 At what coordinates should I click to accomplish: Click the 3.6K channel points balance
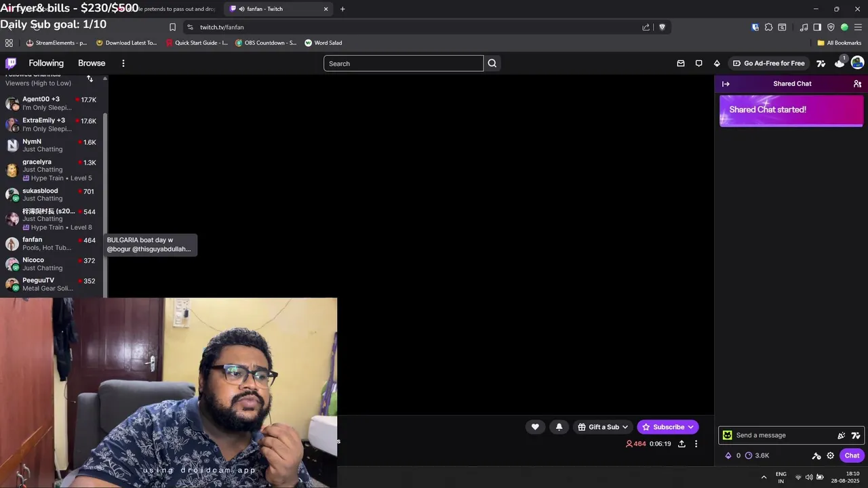coord(757,455)
